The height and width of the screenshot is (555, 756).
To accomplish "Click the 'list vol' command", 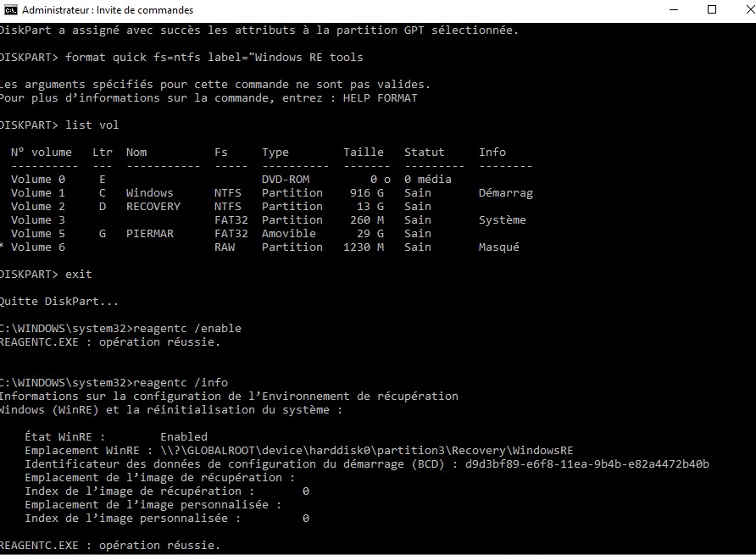I will pos(92,125).
